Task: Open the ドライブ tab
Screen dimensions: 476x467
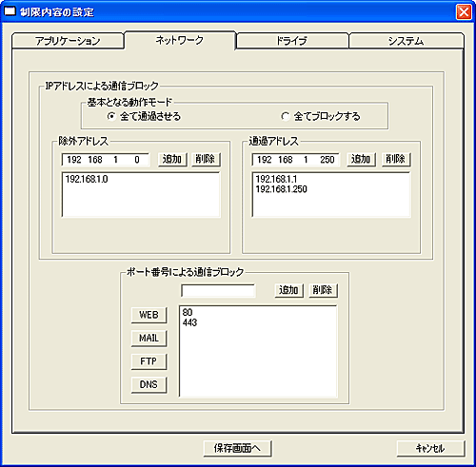Action: click(x=292, y=41)
